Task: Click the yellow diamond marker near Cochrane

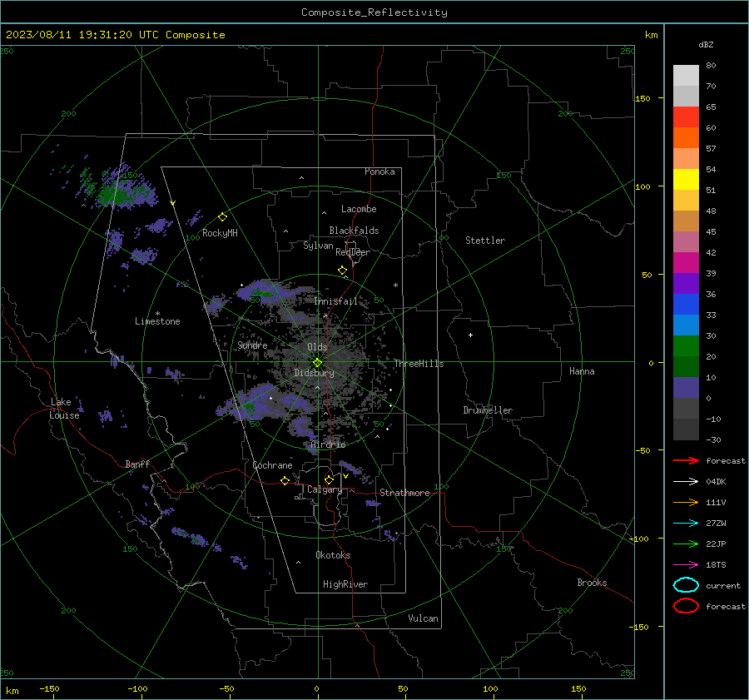Action: pos(285,480)
